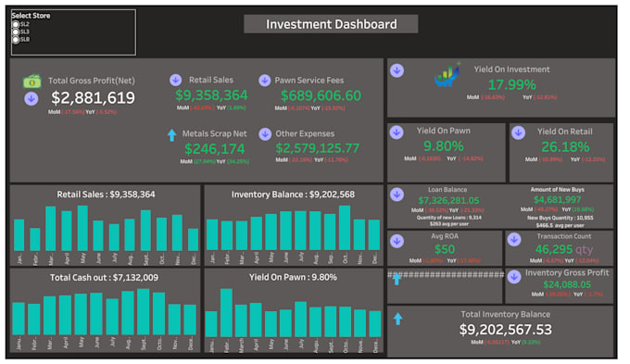Click the down-arrow icon beside Other Expenses
This screenshot has height=364, width=630.
click(x=265, y=134)
